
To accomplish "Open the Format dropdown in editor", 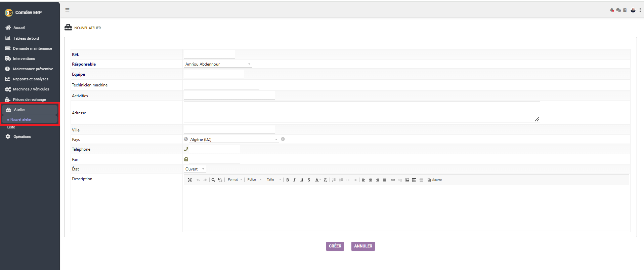I will (x=235, y=180).
